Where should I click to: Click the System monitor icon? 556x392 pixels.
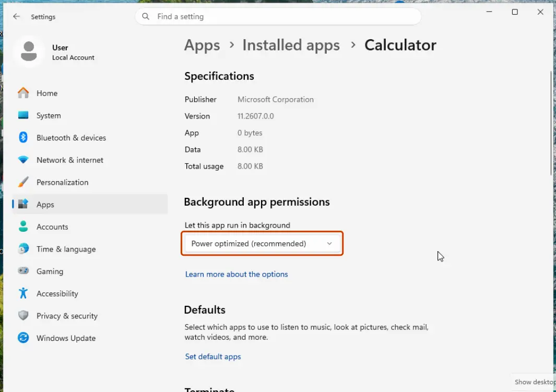(x=23, y=115)
